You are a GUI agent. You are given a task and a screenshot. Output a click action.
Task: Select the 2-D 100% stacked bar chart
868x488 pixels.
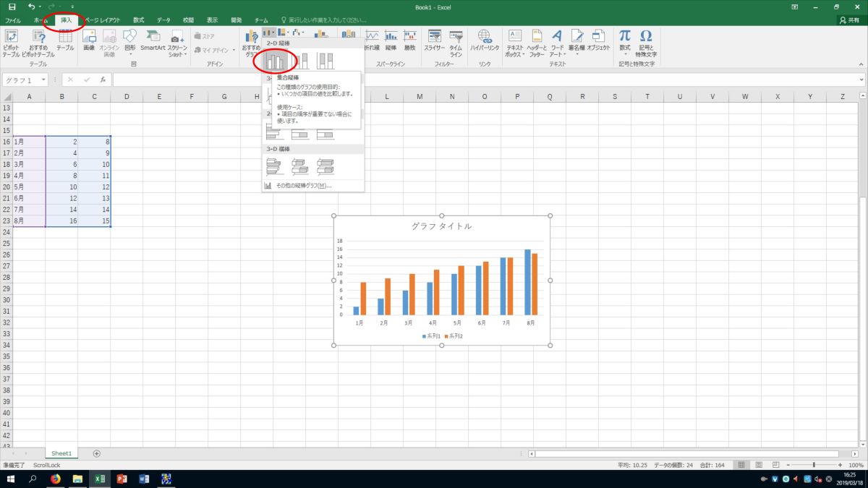[325, 133]
